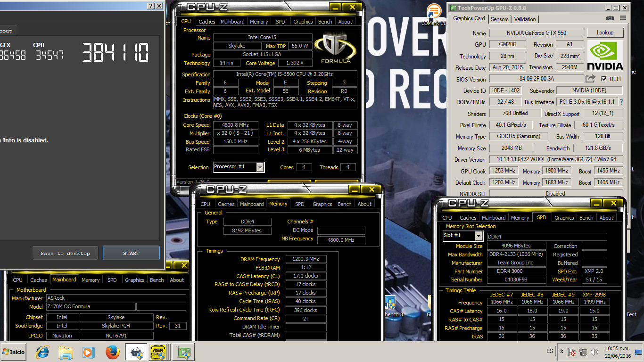Click the XMP-2998 column header
Screen dimensions: 644x362
[x=594, y=295]
